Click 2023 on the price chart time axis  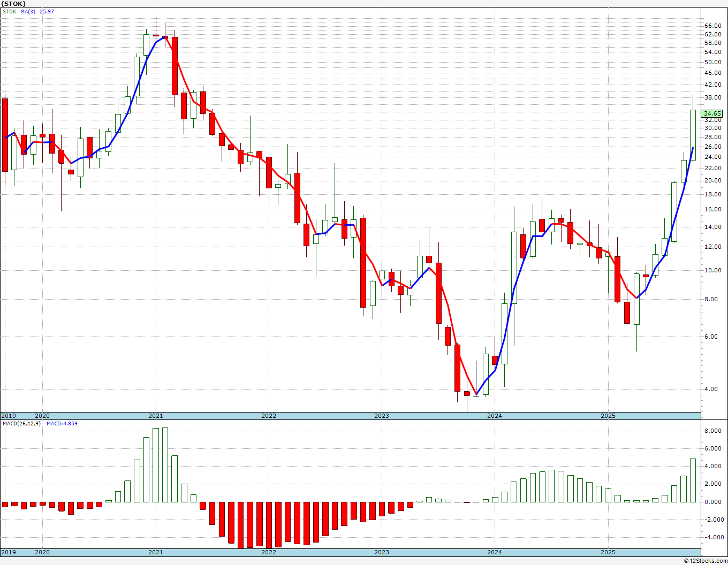[381, 416]
